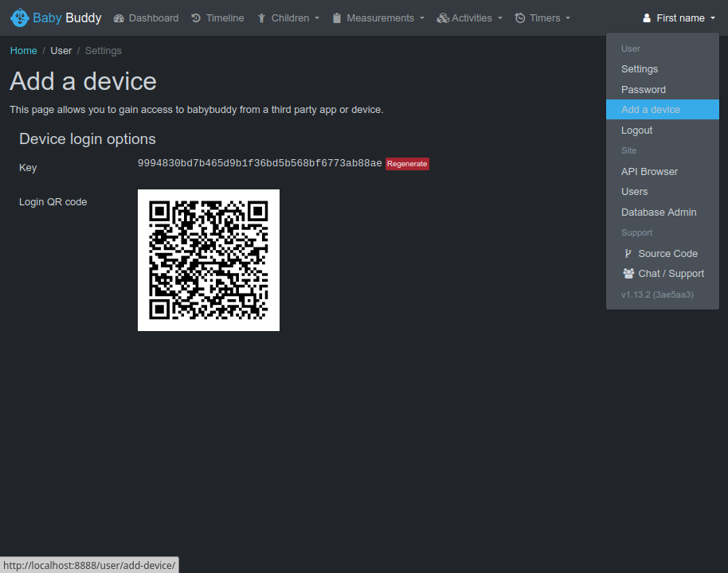Click the Measurements clipboard icon
The height and width of the screenshot is (573, 728).
click(337, 18)
